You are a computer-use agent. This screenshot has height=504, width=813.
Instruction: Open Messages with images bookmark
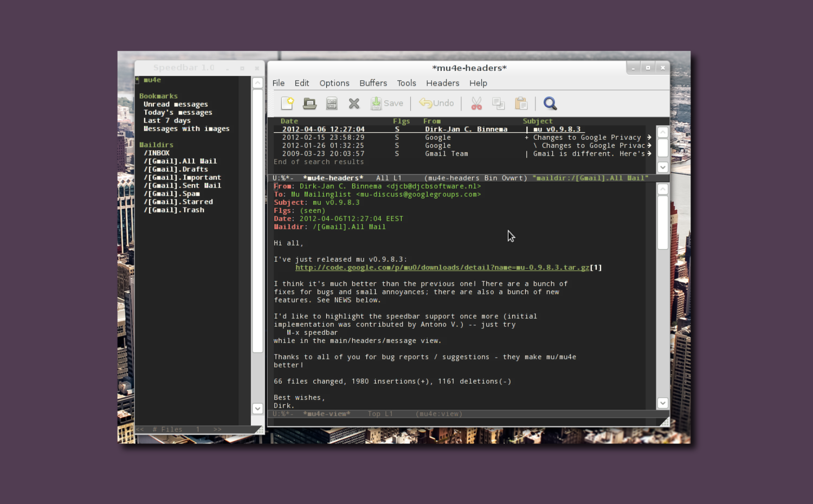pyautogui.click(x=186, y=128)
